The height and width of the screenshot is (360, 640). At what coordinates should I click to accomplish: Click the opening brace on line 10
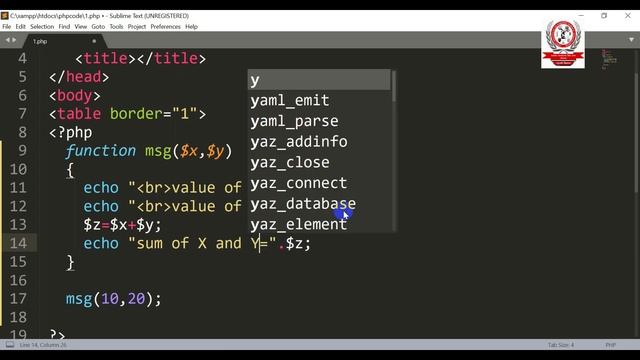pyautogui.click(x=70, y=170)
